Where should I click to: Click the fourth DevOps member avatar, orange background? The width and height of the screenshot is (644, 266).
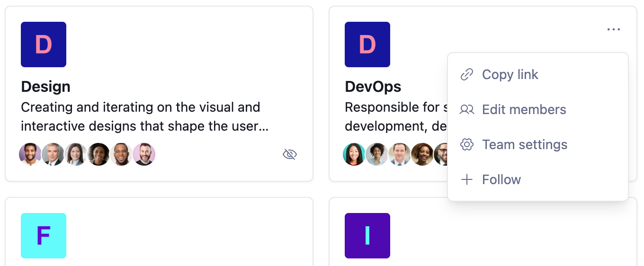pos(422,154)
